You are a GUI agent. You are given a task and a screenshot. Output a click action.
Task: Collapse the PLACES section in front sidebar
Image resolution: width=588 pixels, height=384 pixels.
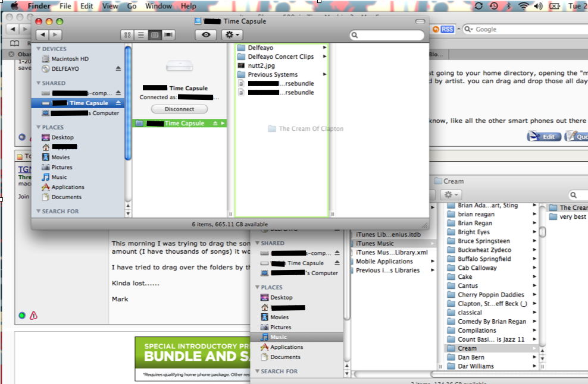point(38,127)
